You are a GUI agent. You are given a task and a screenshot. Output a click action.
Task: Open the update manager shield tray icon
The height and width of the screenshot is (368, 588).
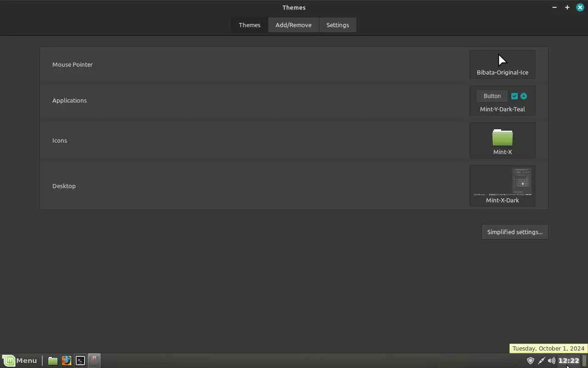(531, 361)
